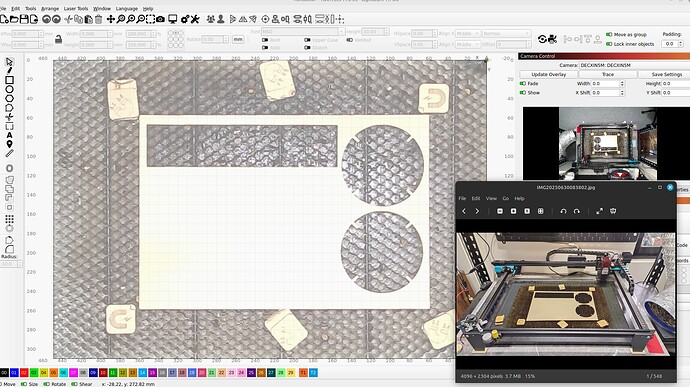Select blue 01 layer color swatch
Image resolution: width=690 pixels, height=387 pixels.
14,373
